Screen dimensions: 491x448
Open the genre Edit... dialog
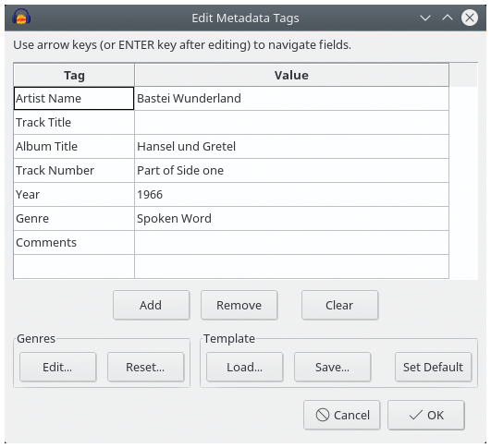coord(57,367)
